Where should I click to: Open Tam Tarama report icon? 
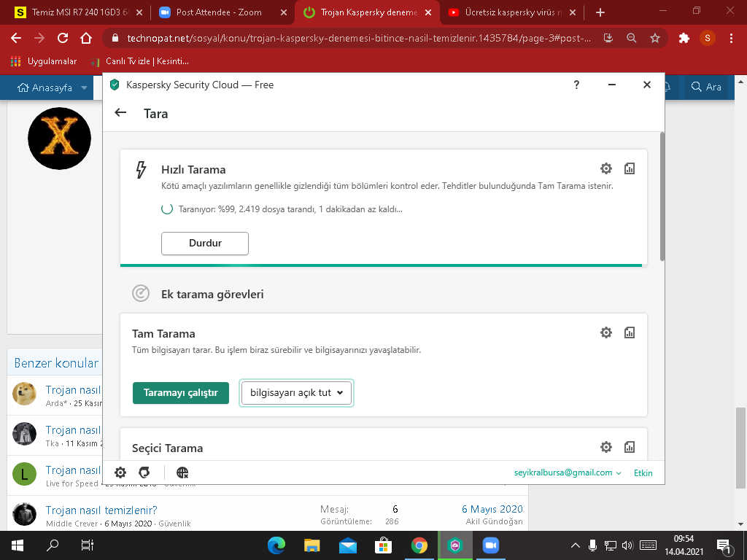[x=630, y=332]
